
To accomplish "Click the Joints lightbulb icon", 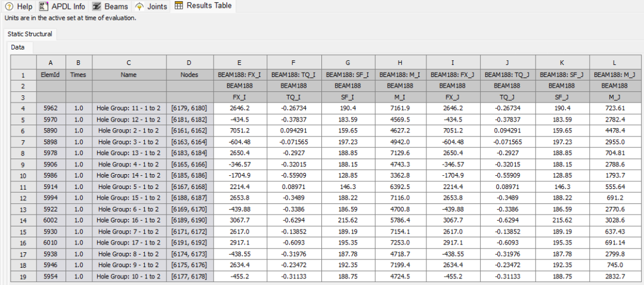I will 140,6.
